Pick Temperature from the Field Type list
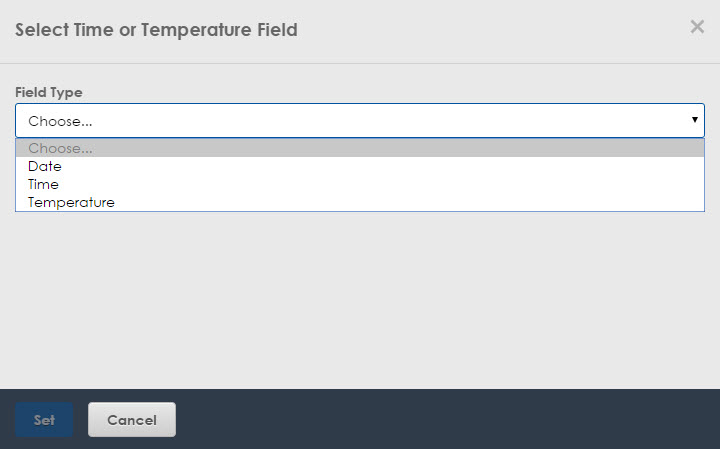This screenshot has height=449, width=720. click(x=360, y=202)
